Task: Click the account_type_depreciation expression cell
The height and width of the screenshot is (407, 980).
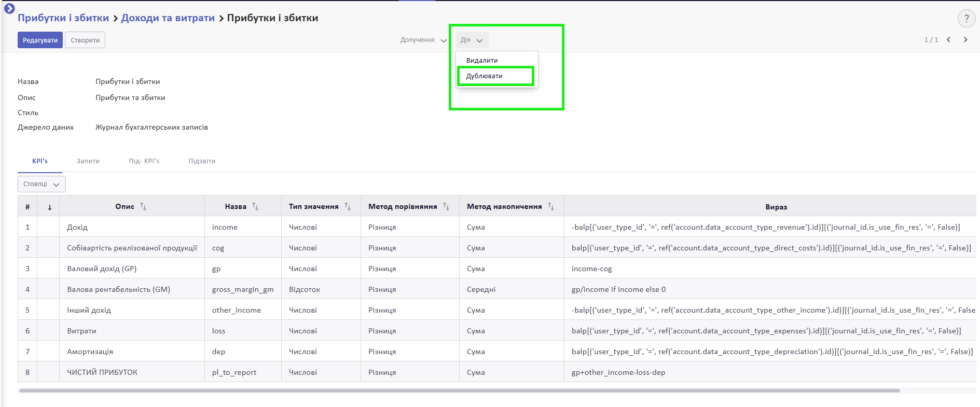Action: pos(770,352)
